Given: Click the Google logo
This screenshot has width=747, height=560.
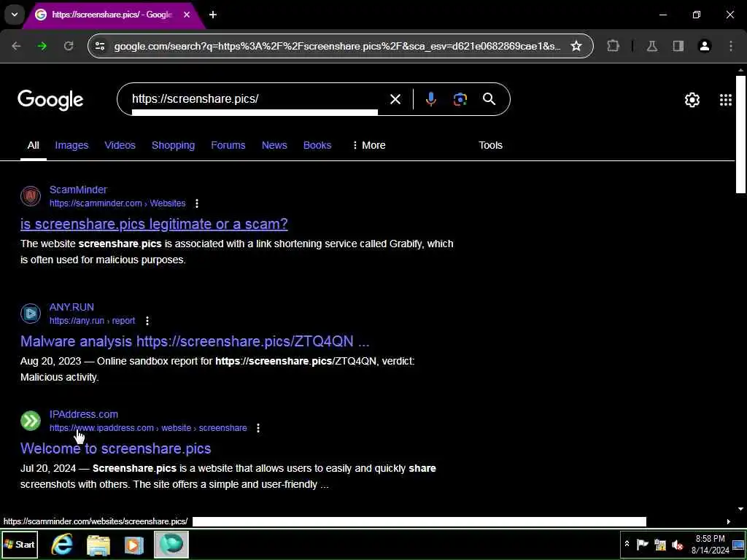Looking at the screenshot, I should coord(50,100).
